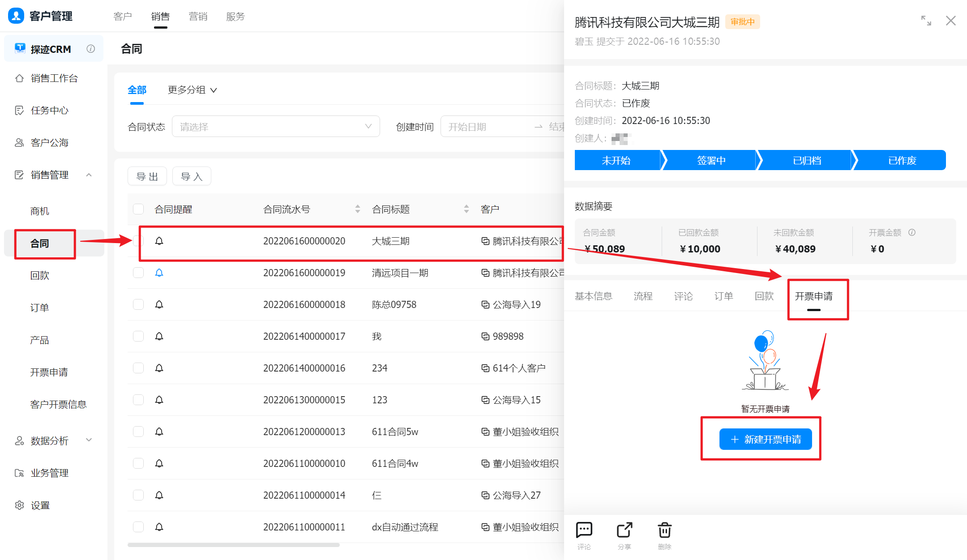Open the 合同状态 dropdown
The image size is (967, 560).
click(276, 127)
